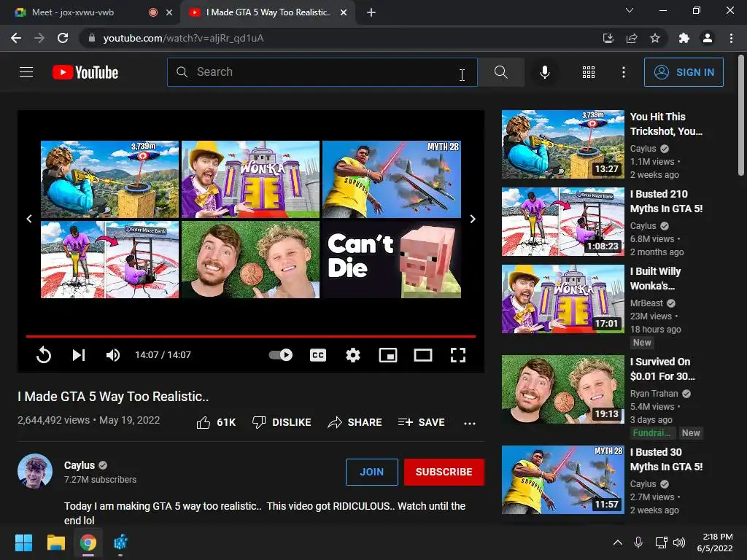Screen dimensions: 747x560
Task: Click into the Search input field
Action: point(322,72)
